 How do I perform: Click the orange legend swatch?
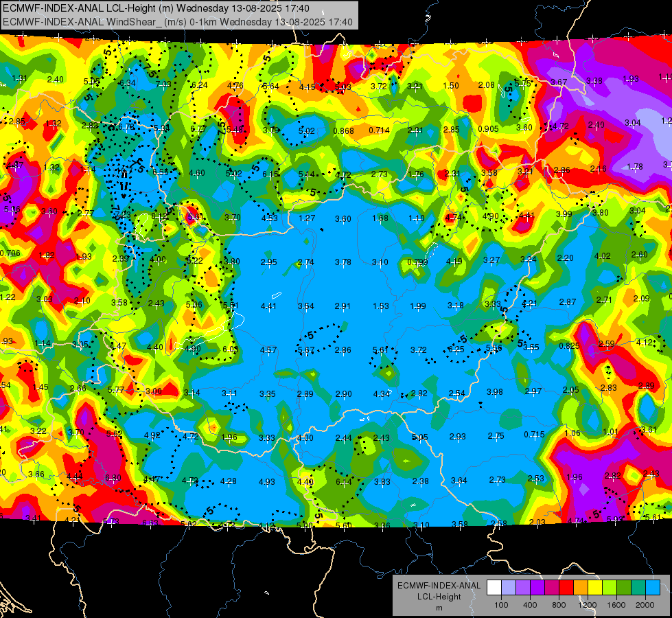(580, 588)
